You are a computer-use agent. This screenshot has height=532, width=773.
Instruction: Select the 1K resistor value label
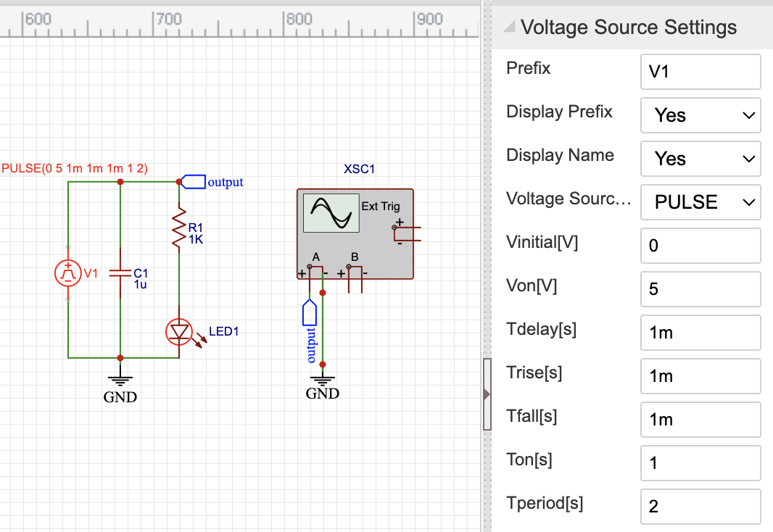click(196, 239)
